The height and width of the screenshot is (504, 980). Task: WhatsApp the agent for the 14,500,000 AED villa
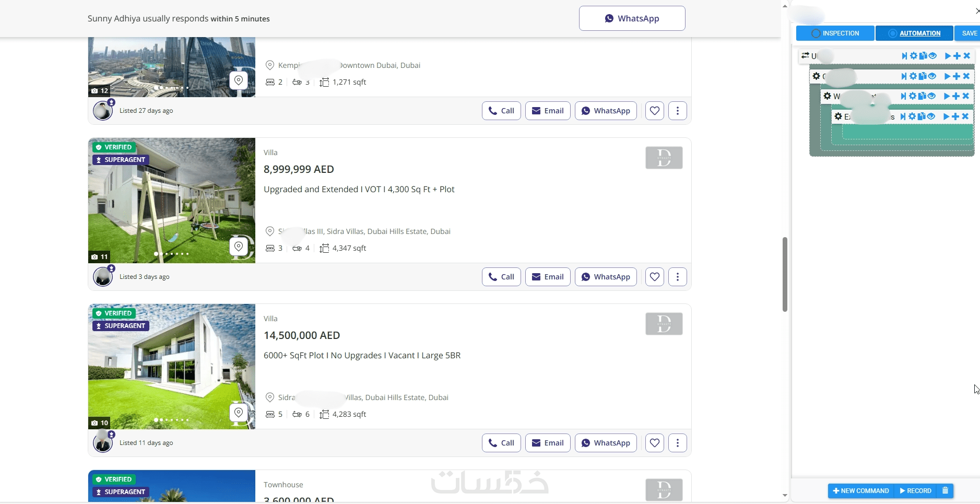(x=606, y=443)
